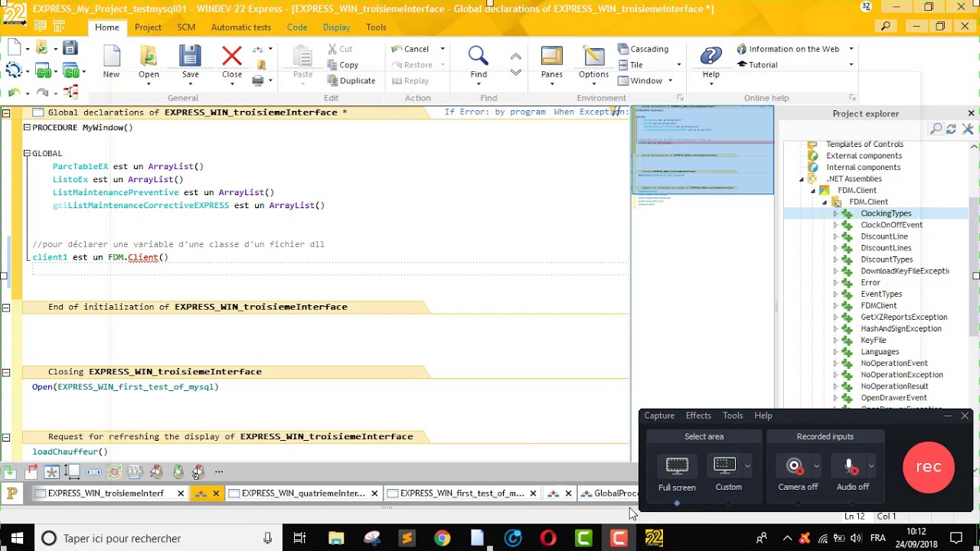Click the Duplicate button in Edit group

pos(351,80)
